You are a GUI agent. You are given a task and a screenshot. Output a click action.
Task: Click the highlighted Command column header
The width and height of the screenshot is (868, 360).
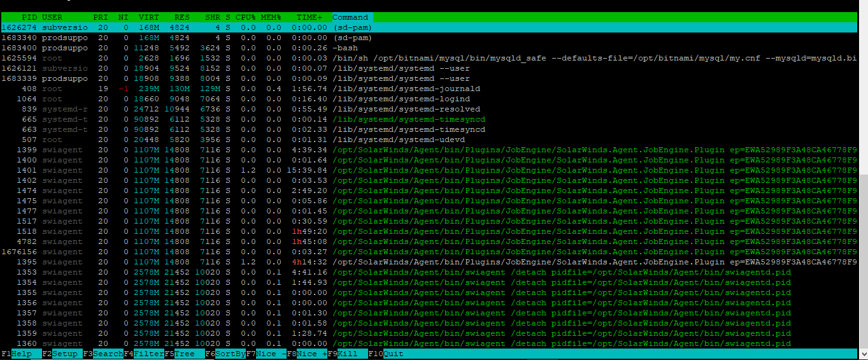[350, 17]
